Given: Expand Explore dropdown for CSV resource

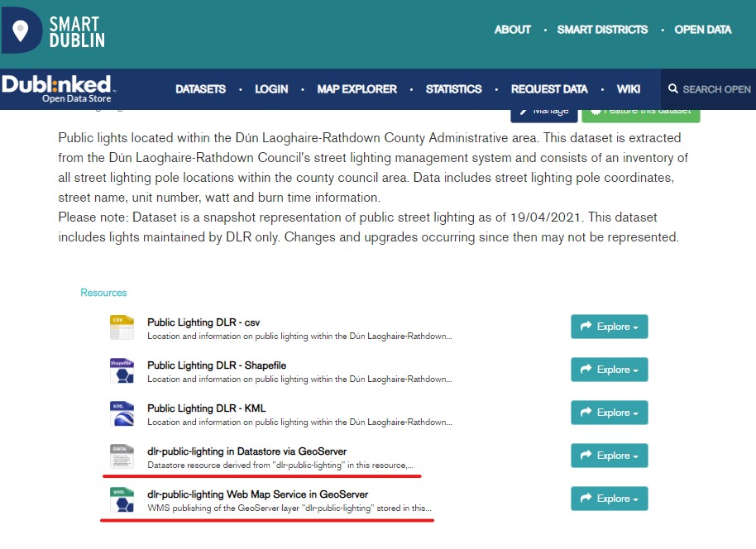Looking at the screenshot, I should (609, 327).
